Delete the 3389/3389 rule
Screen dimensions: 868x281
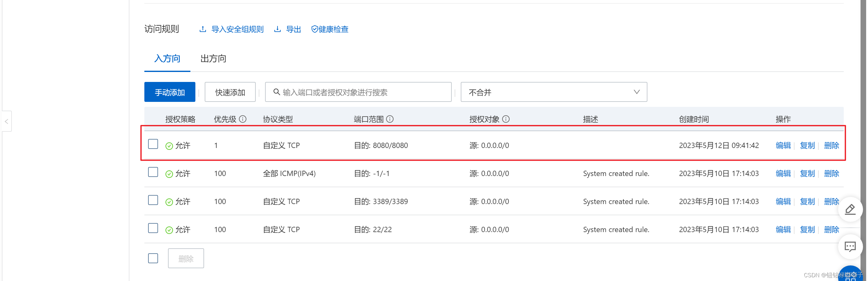tap(832, 201)
